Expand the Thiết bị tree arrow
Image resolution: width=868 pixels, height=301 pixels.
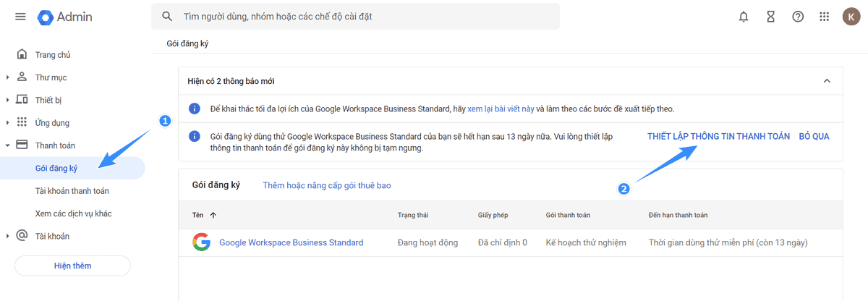[7, 100]
